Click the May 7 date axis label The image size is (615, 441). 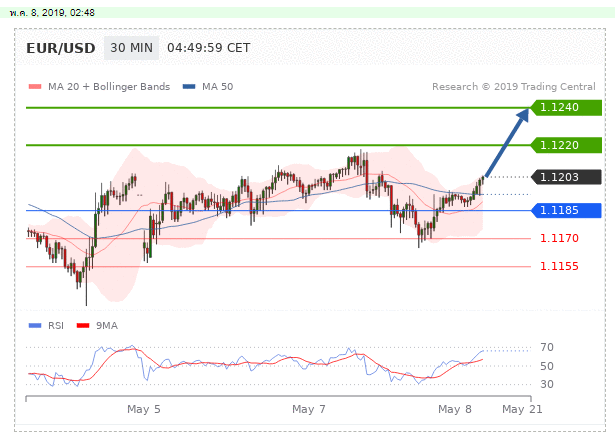(x=309, y=410)
